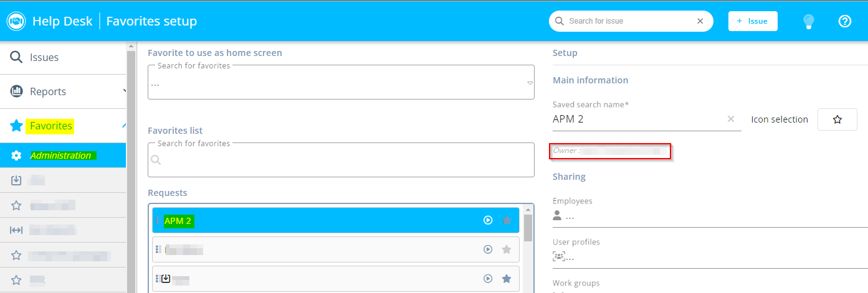Image resolution: width=868 pixels, height=293 pixels.
Task: Click drag handle of APM 2 row
Action: point(158,220)
